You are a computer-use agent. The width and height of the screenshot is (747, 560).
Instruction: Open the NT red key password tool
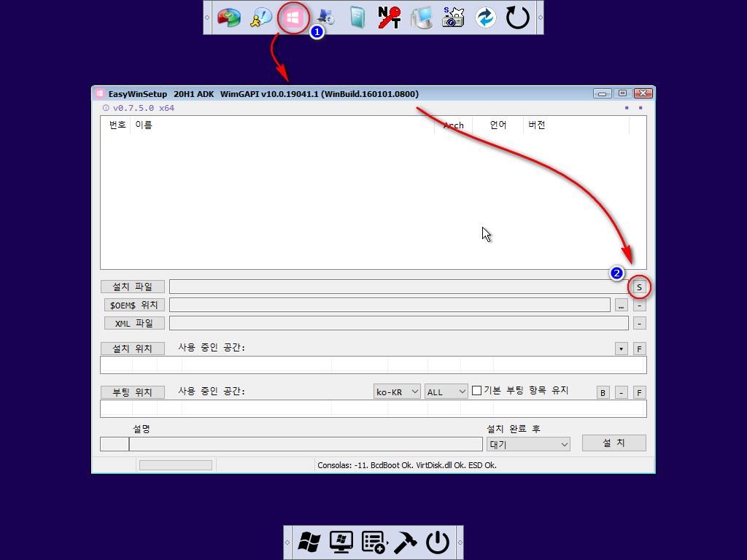point(390,17)
